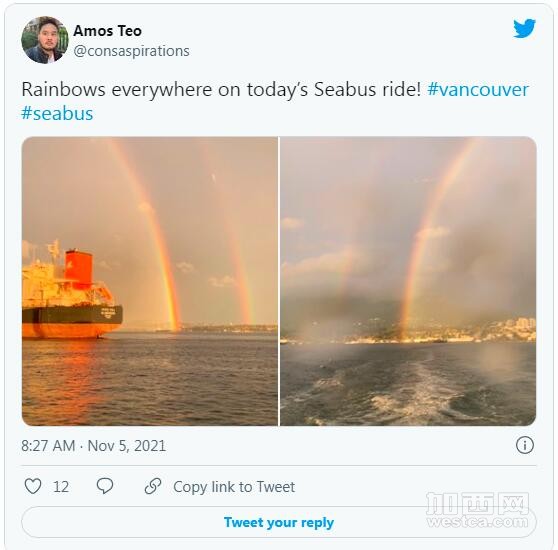Click the tweet text about Seabus ride
The width and height of the screenshot is (558, 550).
tap(221, 89)
